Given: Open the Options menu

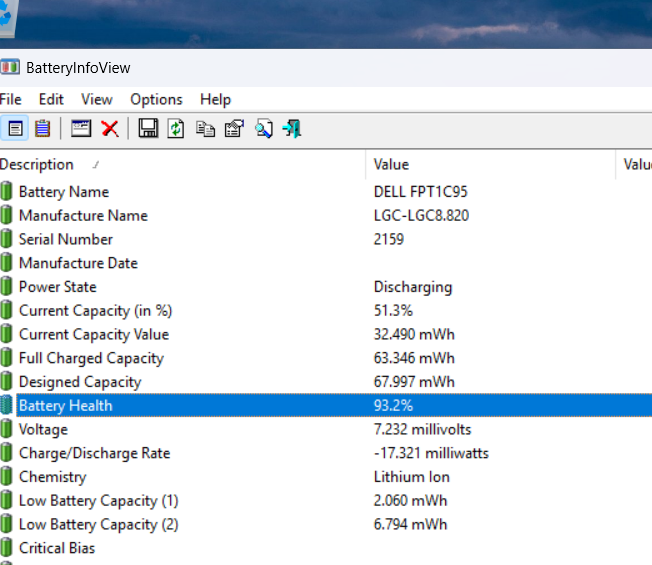Looking at the screenshot, I should 156,100.
